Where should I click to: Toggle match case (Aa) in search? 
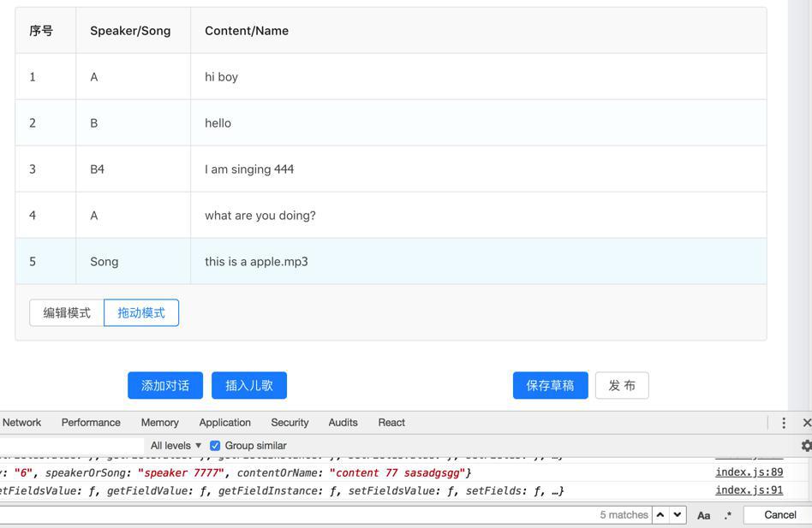coord(703,515)
